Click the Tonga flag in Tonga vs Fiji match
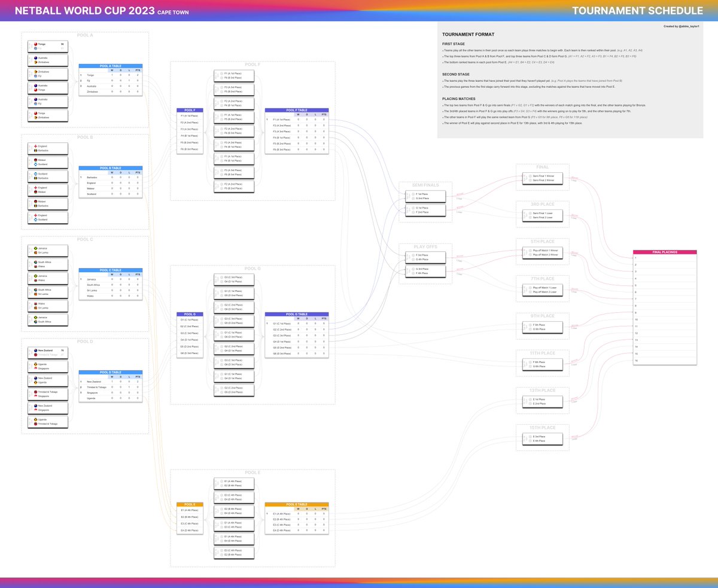 (36, 44)
